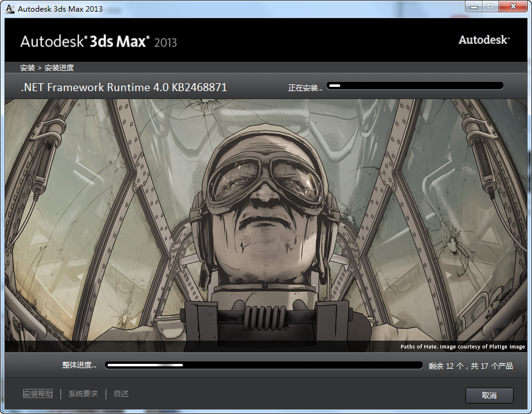This screenshot has height=414, width=532.
Task: Click the Paths of Hate image credit caption
Action: pyautogui.click(x=462, y=347)
